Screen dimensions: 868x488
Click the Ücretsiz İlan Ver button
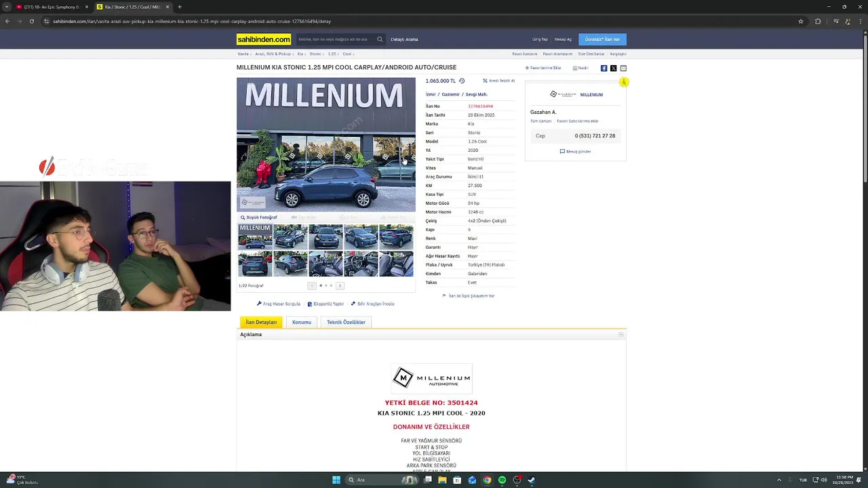pos(602,39)
